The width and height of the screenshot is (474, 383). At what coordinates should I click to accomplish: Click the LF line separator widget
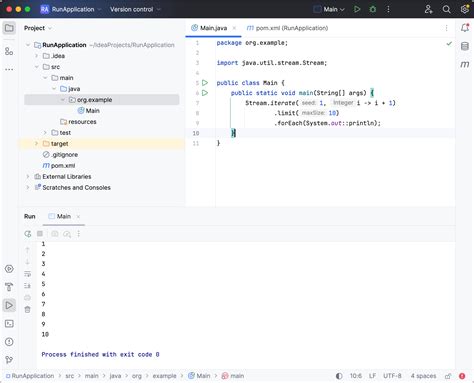click(x=372, y=376)
